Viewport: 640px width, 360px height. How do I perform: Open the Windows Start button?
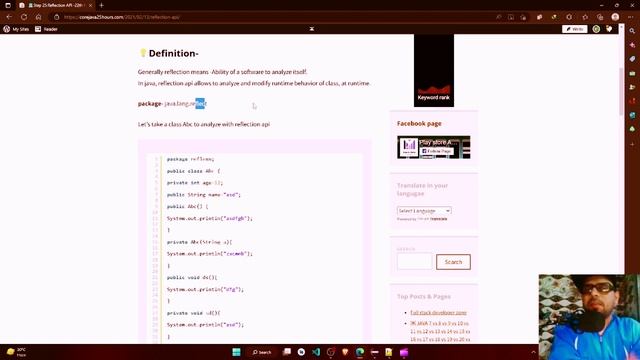click(x=236, y=352)
